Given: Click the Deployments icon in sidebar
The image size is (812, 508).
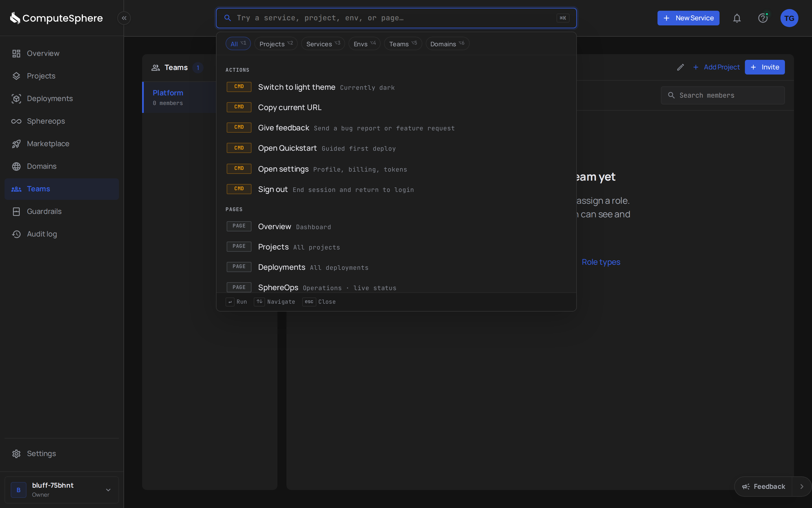Looking at the screenshot, I should pyautogui.click(x=16, y=98).
